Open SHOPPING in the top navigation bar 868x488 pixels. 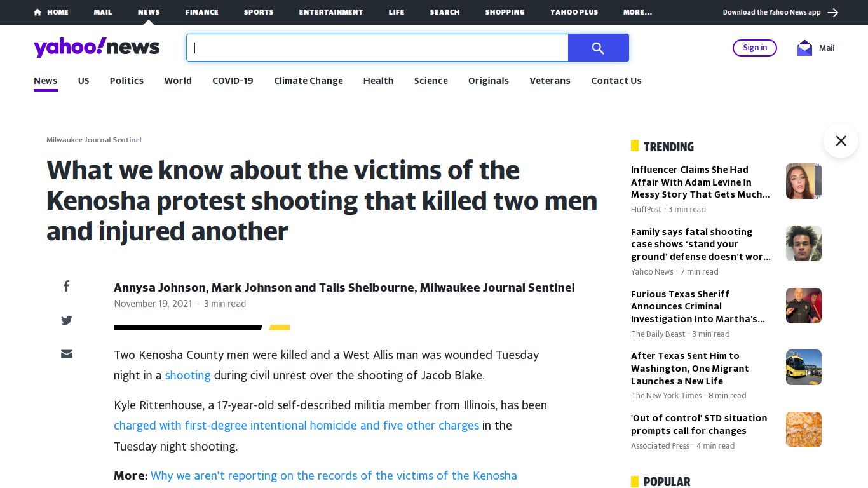pos(505,12)
